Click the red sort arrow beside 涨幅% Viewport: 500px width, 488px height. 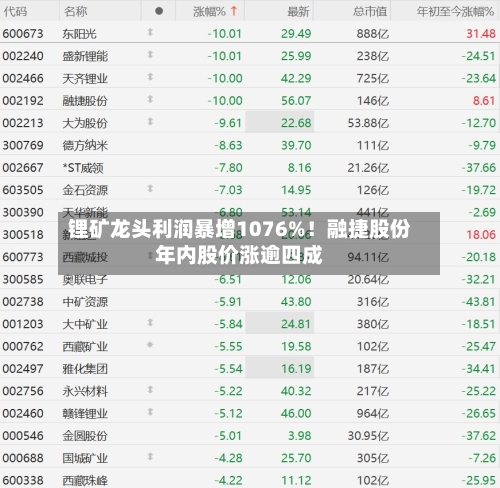pos(234,11)
